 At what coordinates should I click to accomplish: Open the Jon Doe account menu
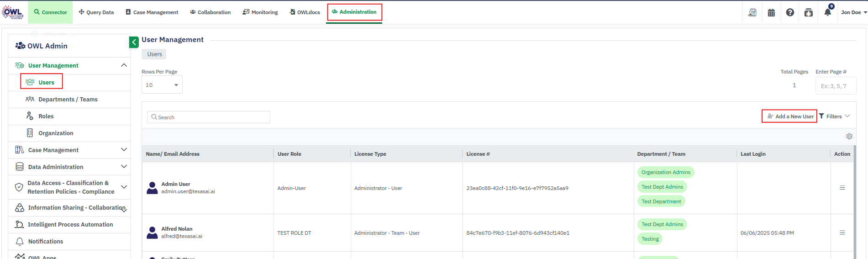(853, 12)
